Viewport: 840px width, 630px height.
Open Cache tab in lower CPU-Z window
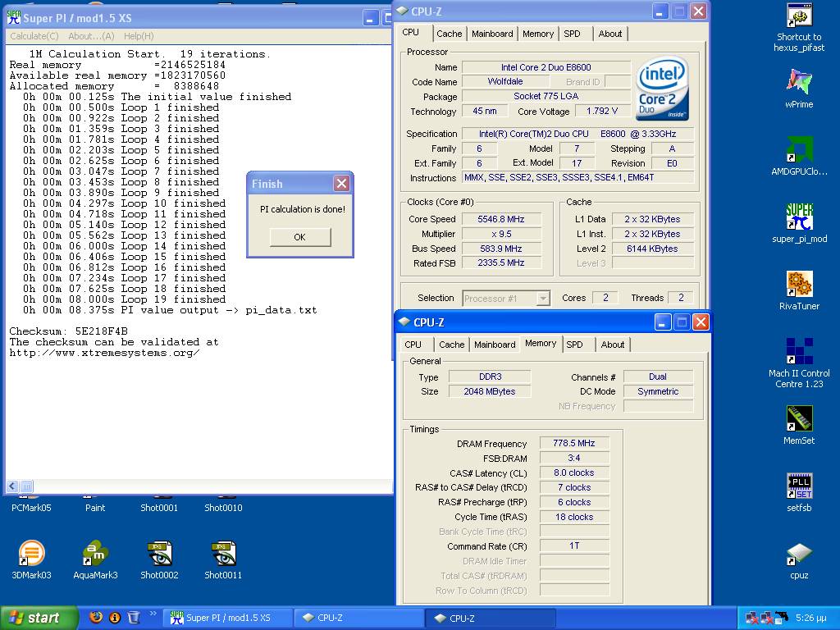pos(452,345)
